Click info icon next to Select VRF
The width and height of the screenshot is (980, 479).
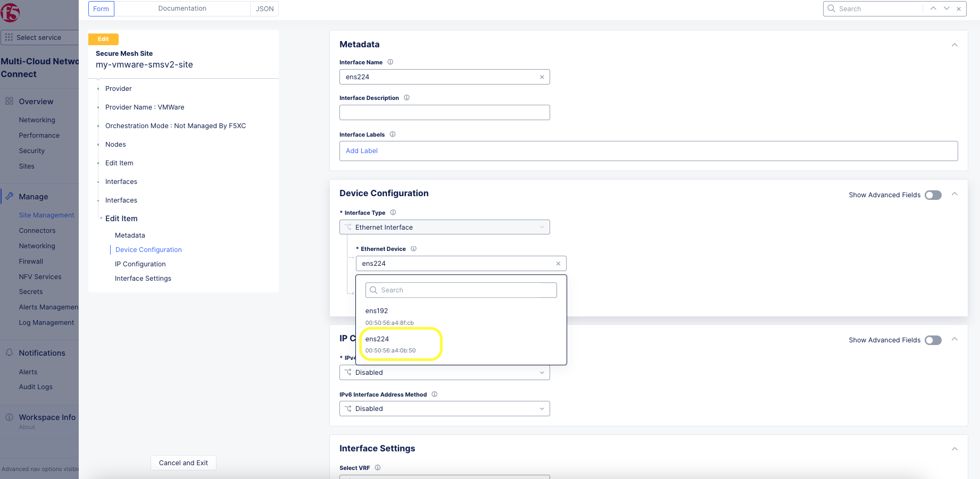pos(378,468)
